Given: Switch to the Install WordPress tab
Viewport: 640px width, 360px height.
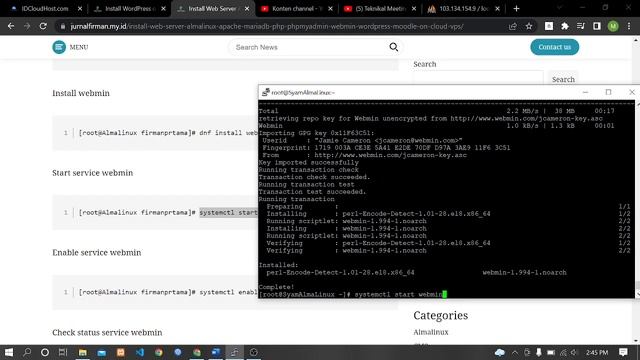Looking at the screenshot, I should pos(129,9).
